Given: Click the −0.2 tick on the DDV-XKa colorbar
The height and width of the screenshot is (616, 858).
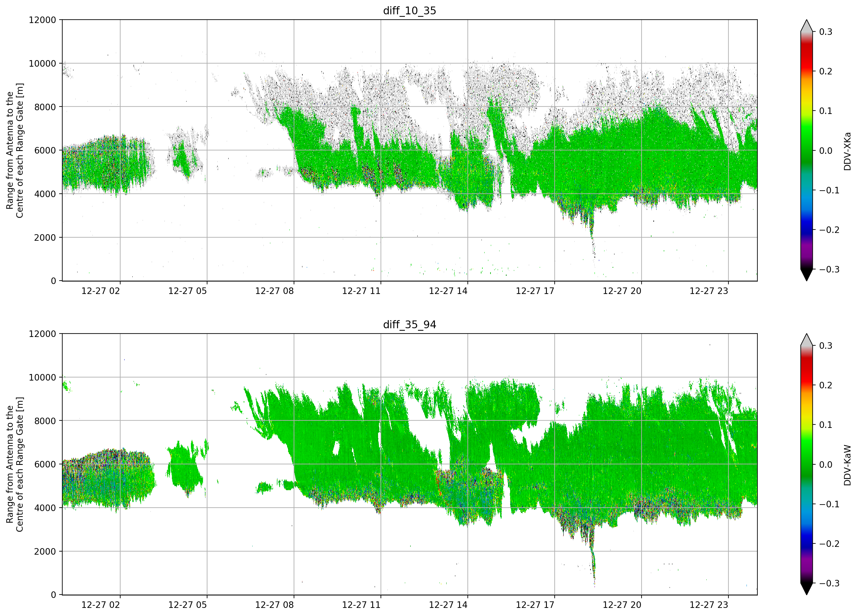Looking at the screenshot, I should pos(829,230).
